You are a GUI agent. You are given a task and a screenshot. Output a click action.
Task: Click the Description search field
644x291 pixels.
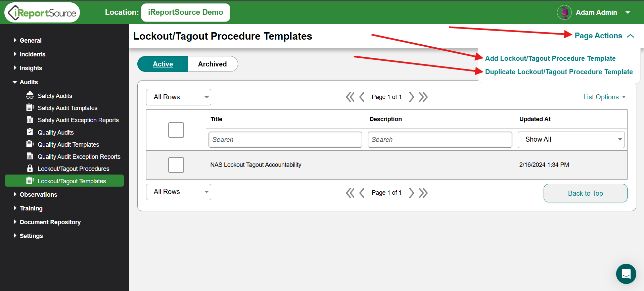[440, 140]
